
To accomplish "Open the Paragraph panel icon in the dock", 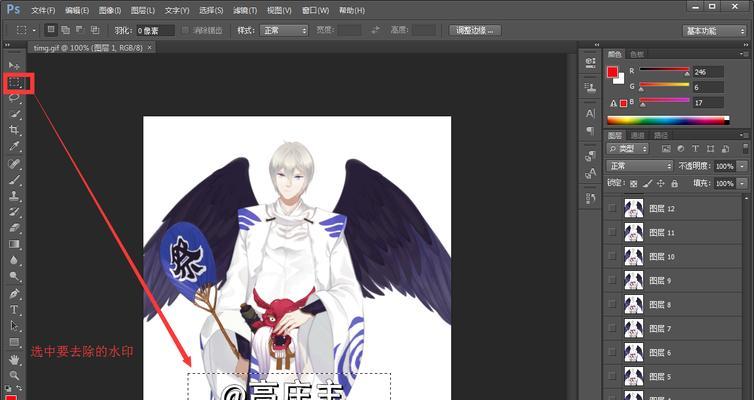I will [x=591, y=131].
